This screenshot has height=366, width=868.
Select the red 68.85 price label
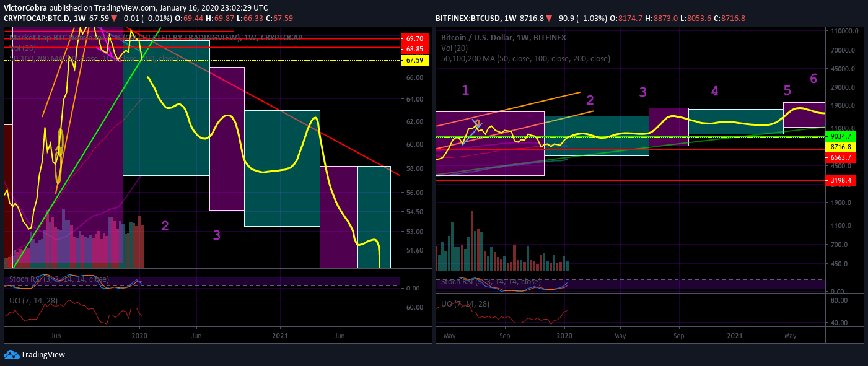[x=414, y=48]
